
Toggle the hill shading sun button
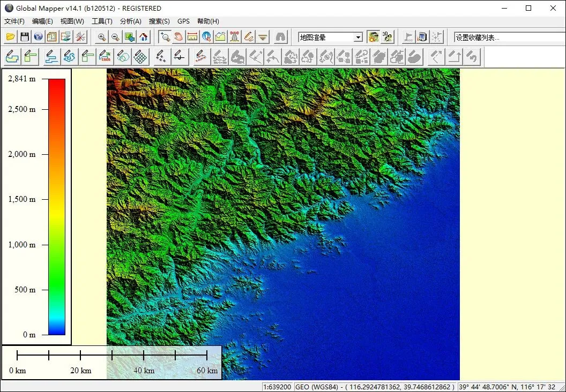[x=373, y=37]
